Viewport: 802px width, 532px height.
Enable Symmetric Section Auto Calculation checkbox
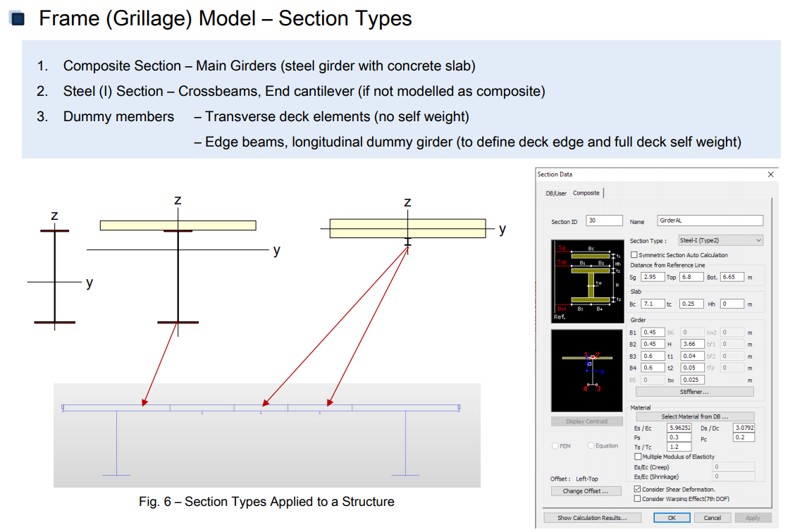(x=635, y=255)
